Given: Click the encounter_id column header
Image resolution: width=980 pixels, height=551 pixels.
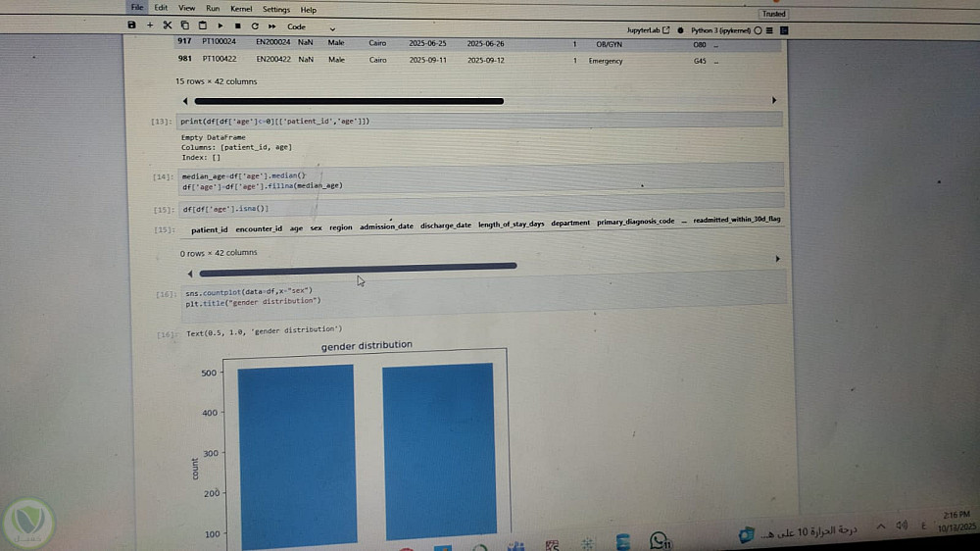Looking at the screenshot, I should point(259,228).
